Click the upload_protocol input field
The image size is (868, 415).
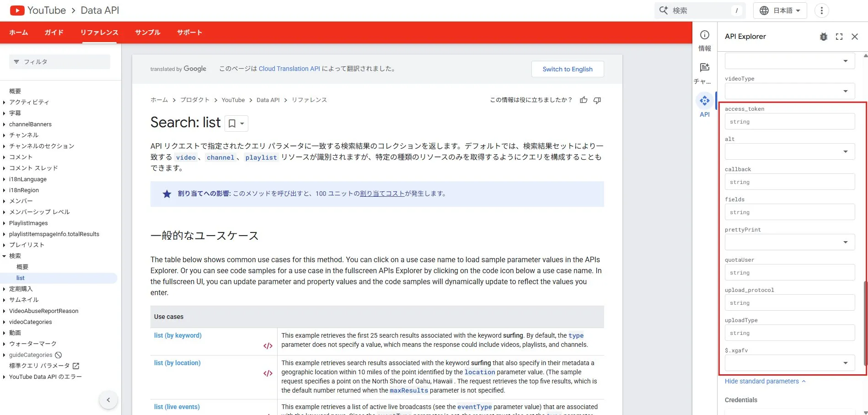click(x=790, y=302)
